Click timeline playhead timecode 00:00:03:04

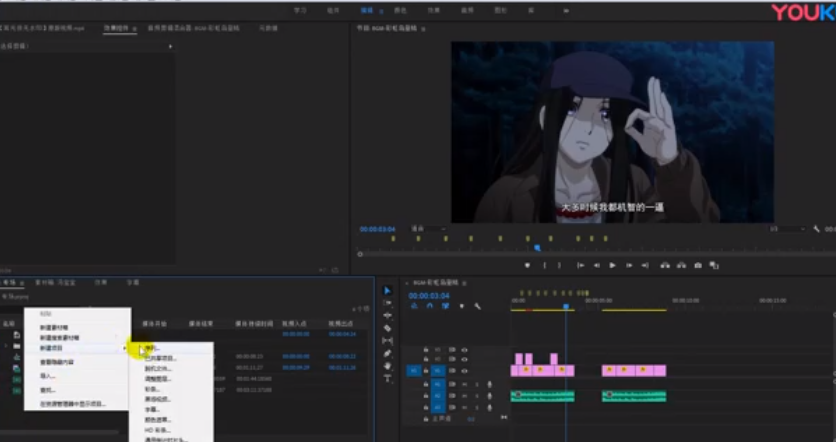pos(429,295)
